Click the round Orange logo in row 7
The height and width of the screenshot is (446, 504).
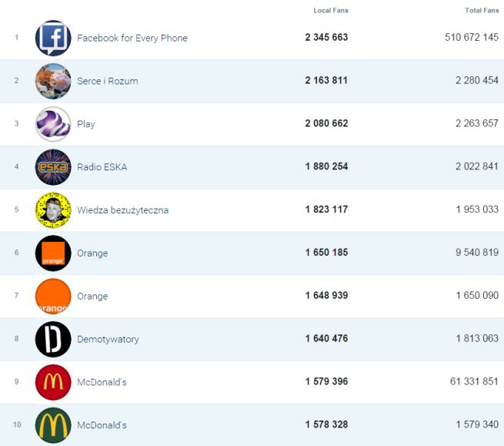click(53, 297)
